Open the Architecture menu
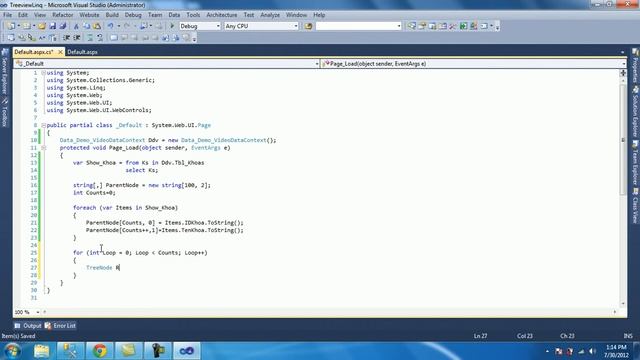This screenshot has width=640, height=360. 222,15
